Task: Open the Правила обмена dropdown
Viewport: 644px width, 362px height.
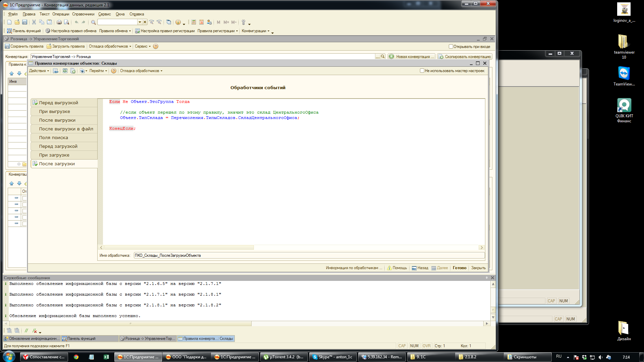Action: point(115,31)
